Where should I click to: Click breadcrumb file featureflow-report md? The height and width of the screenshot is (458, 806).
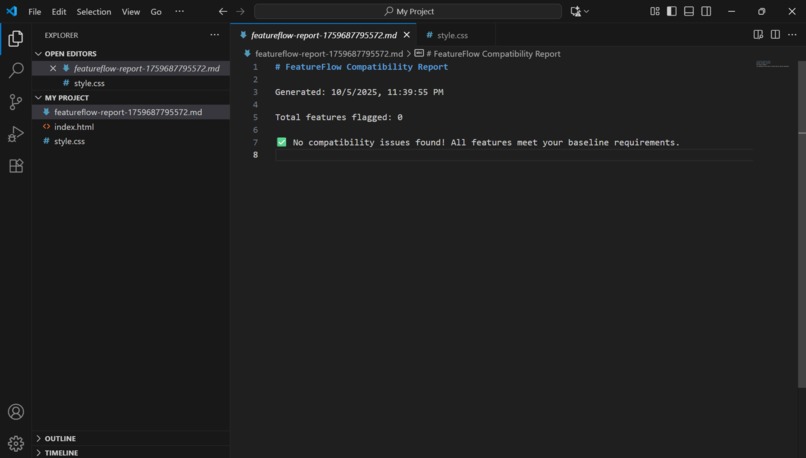tap(328, 53)
